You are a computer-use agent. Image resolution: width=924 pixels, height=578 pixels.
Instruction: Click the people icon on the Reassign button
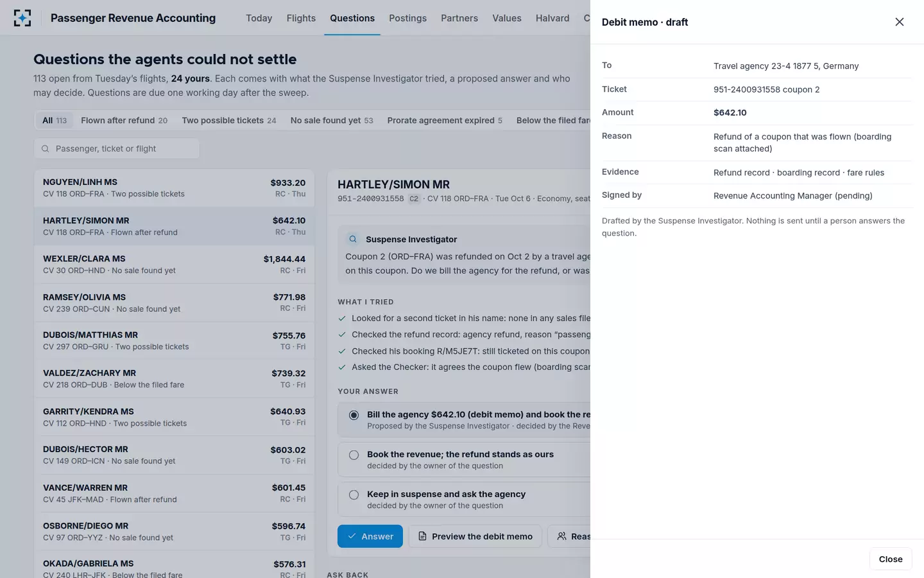561,536
